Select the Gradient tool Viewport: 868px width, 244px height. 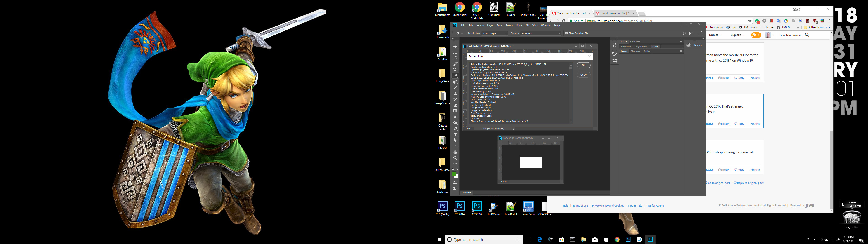click(455, 111)
